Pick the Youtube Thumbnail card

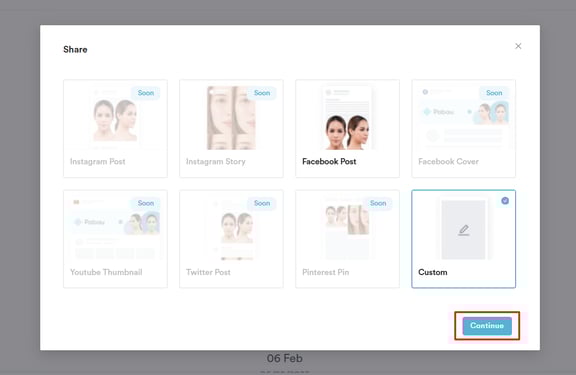(115, 239)
